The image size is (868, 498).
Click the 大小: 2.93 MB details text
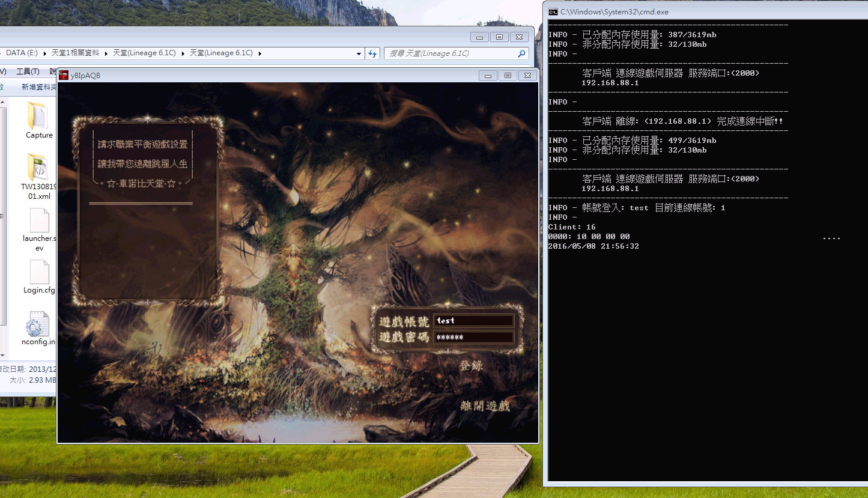pos(34,380)
